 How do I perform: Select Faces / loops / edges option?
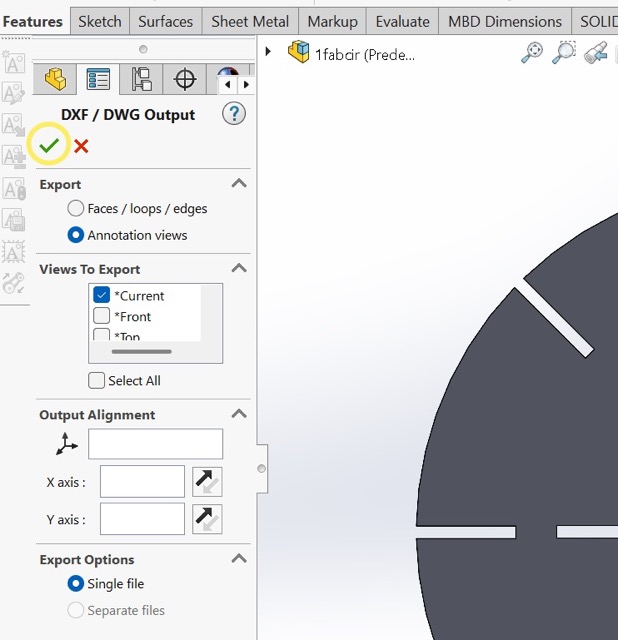click(76, 209)
